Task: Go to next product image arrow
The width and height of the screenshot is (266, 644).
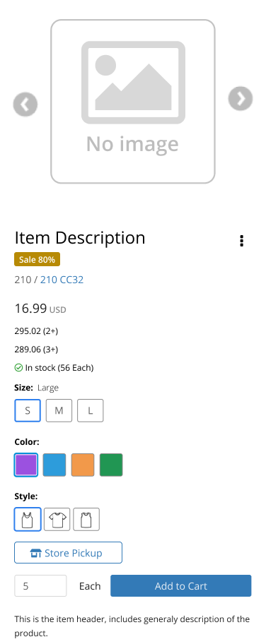Action: 241,99
